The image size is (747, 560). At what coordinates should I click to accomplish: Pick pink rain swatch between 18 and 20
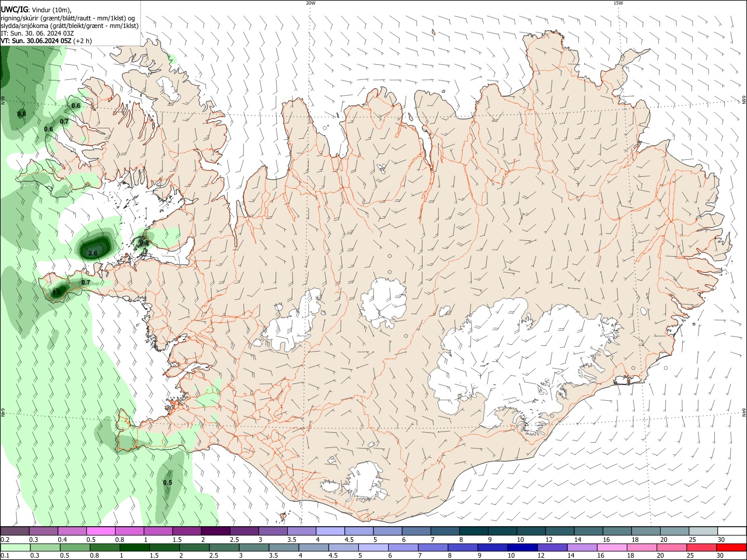click(x=643, y=547)
